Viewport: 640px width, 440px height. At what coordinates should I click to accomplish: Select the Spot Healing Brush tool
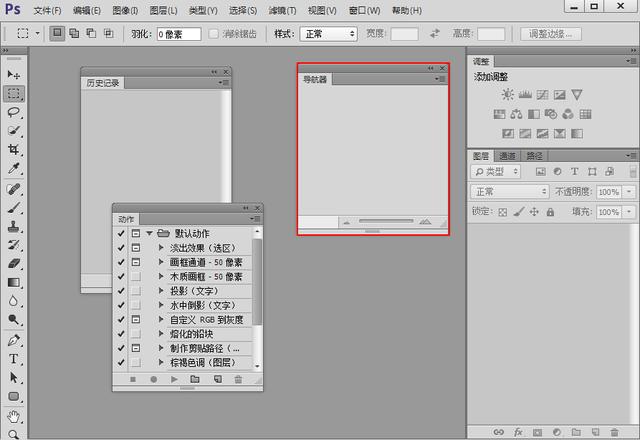coord(14,189)
